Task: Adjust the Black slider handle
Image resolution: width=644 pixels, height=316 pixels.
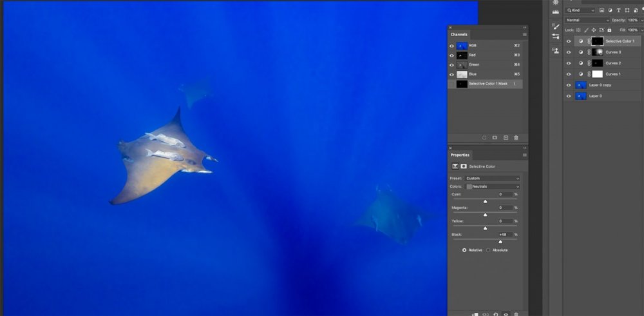Action: tap(500, 242)
